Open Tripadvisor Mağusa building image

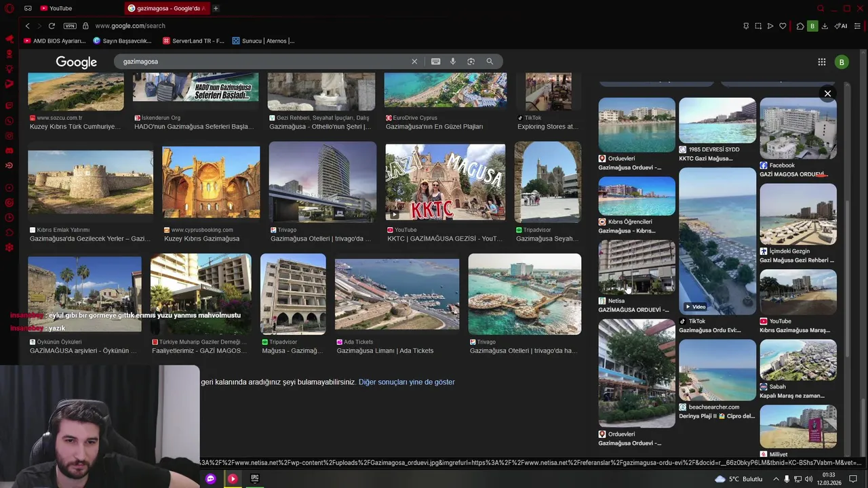[x=293, y=294]
